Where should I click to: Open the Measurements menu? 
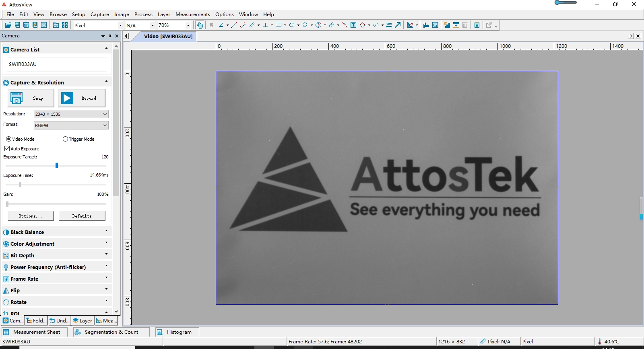192,14
